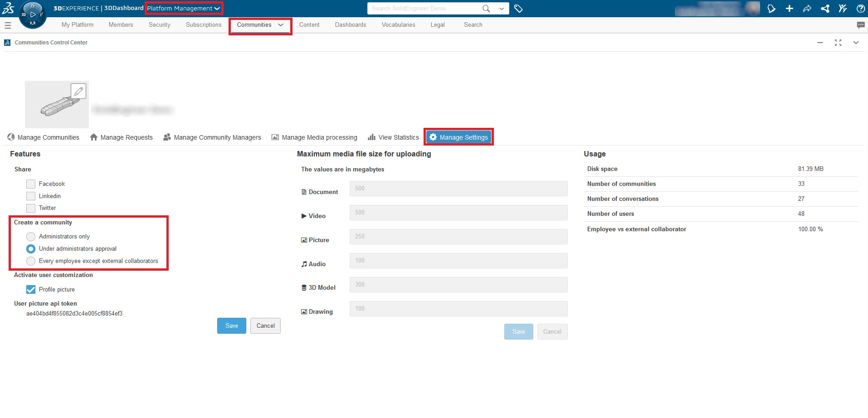Open the help question mark icon
This screenshot has height=418, width=868.
click(x=860, y=9)
